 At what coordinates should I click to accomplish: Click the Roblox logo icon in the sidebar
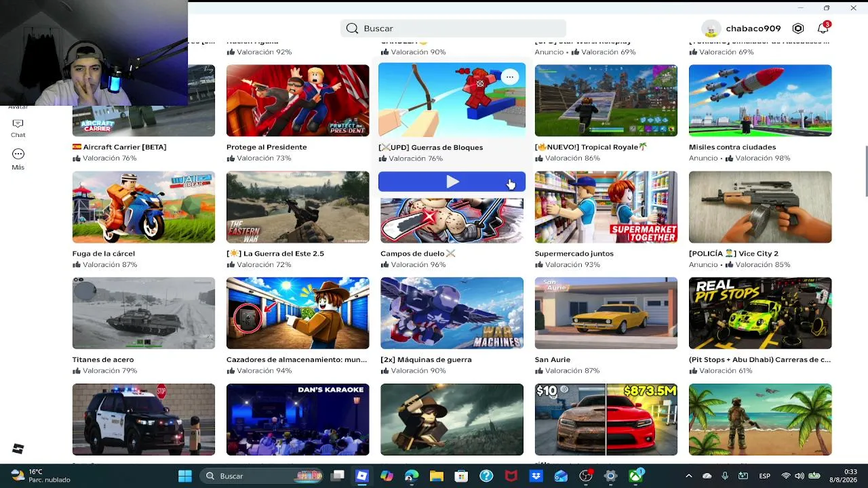coord(18,449)
